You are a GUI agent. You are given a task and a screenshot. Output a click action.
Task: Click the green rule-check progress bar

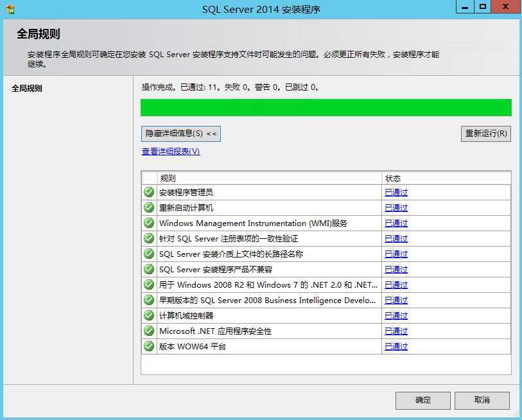coord(326,108)
